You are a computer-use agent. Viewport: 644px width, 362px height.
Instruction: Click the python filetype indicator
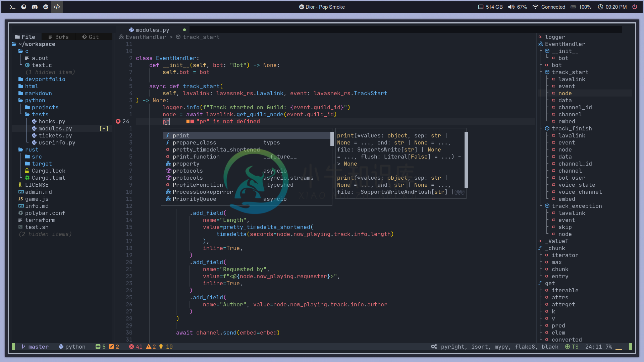(72, 347)
